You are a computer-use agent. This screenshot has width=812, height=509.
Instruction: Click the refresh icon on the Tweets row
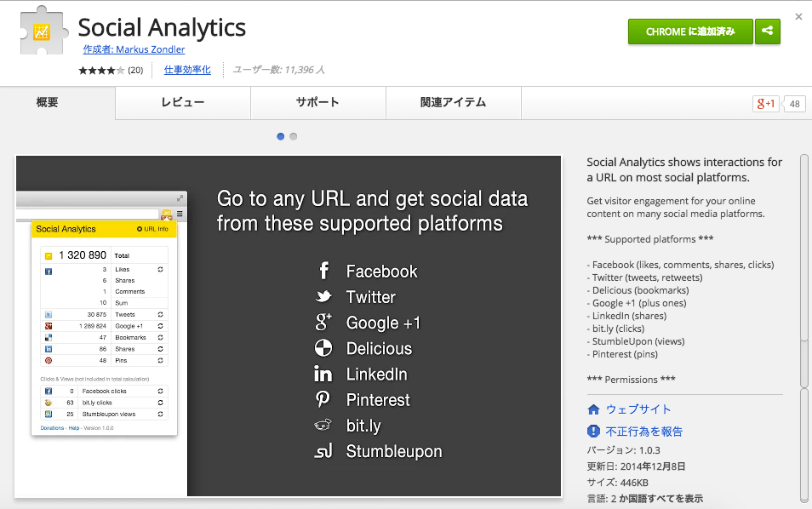161,314
